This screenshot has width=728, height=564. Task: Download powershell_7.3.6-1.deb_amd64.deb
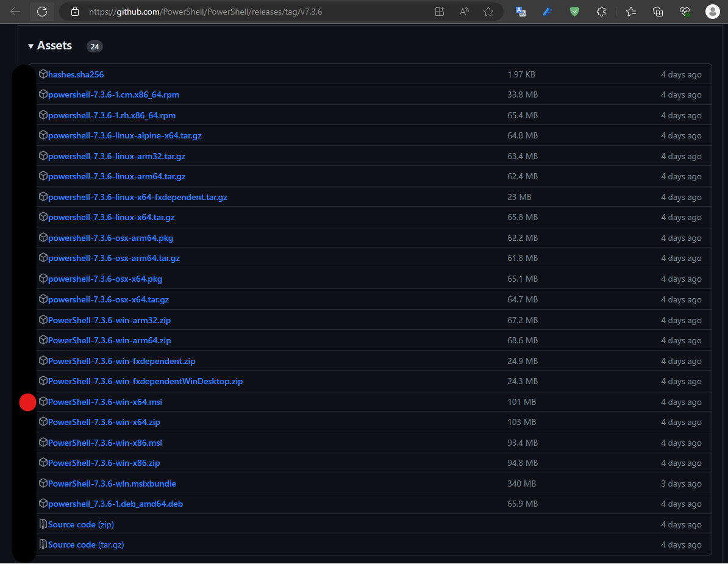(115, 504)
